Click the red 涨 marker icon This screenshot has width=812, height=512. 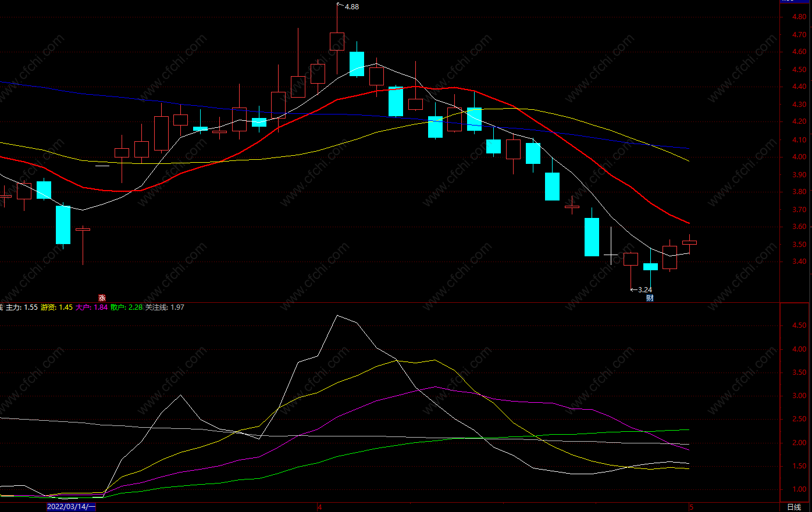point(102,298)
